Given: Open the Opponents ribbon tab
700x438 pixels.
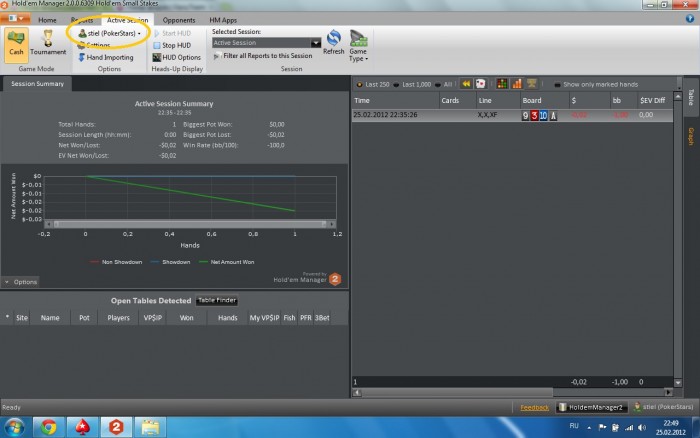Looking at the screenshot, I should [179, 20].
